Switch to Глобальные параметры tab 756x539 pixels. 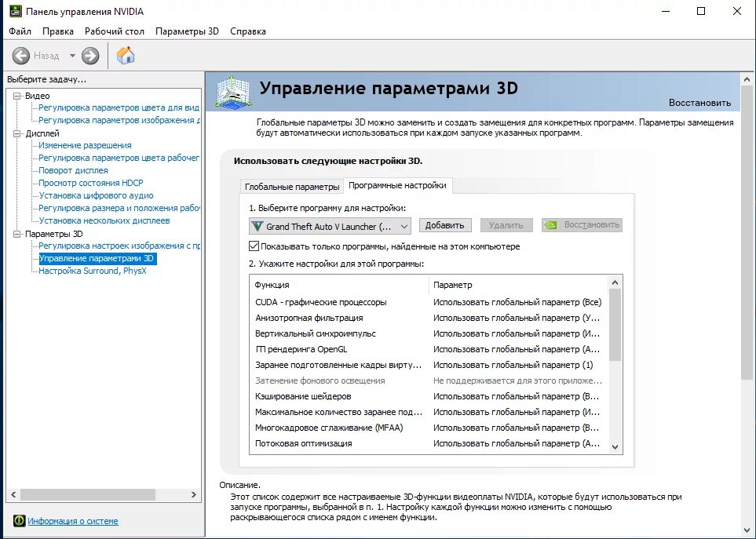point(292,187)
